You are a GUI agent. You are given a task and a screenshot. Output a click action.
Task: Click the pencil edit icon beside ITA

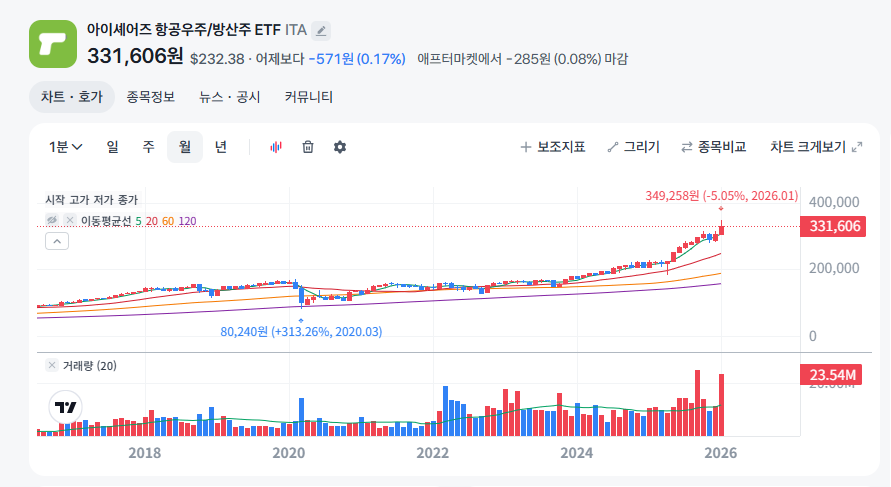tap(321, 30)
